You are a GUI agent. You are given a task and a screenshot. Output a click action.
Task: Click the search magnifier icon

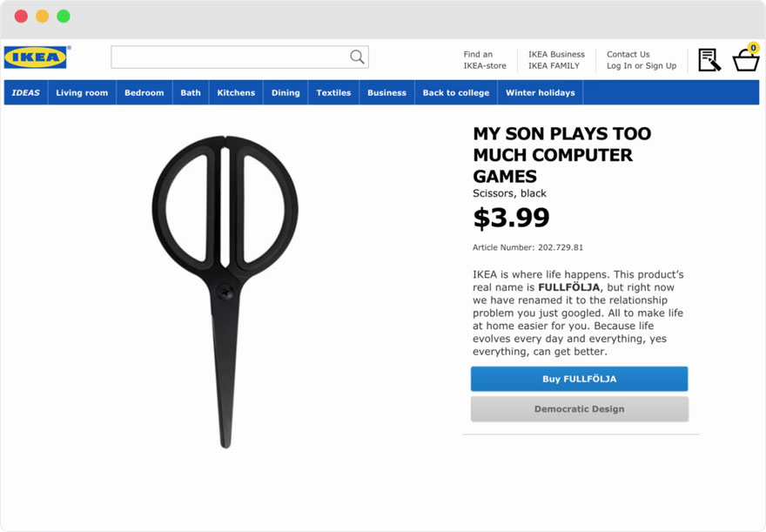tap(357, 57)
